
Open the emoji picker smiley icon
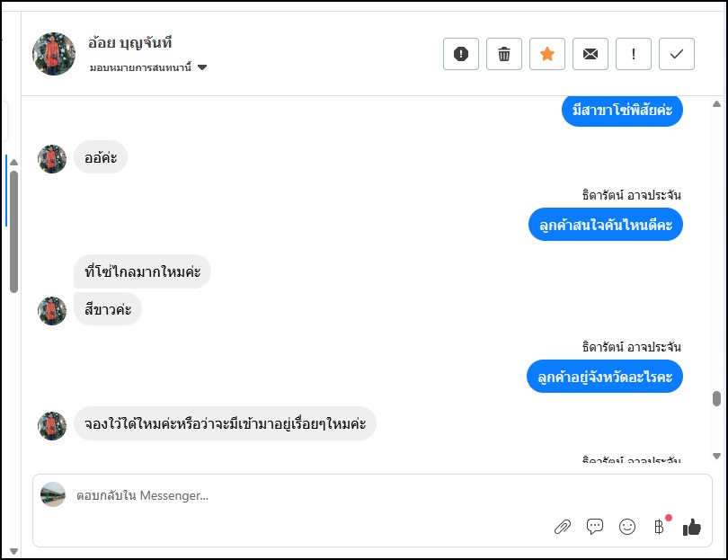627,527
